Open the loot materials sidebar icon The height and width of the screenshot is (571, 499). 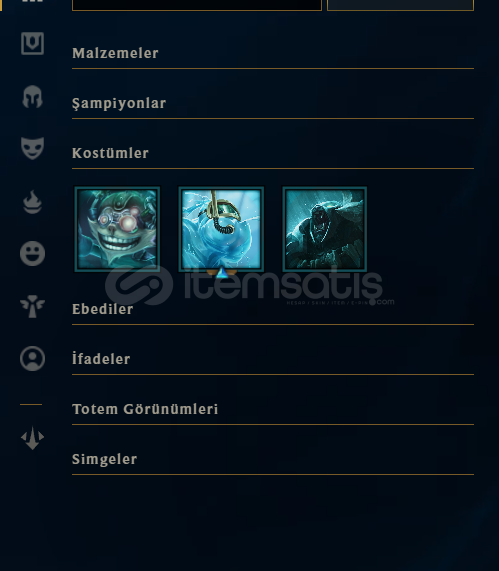point(32,43)
